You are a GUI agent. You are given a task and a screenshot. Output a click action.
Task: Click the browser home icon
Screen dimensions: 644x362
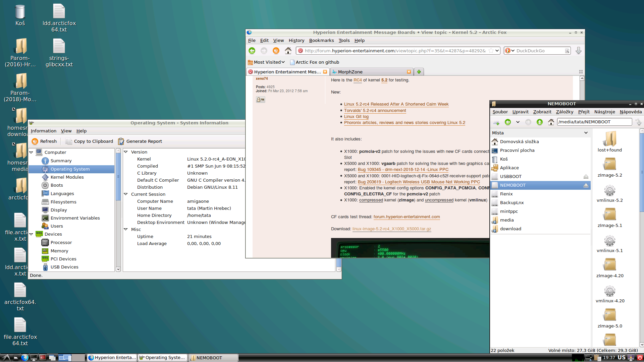[288, 51]
